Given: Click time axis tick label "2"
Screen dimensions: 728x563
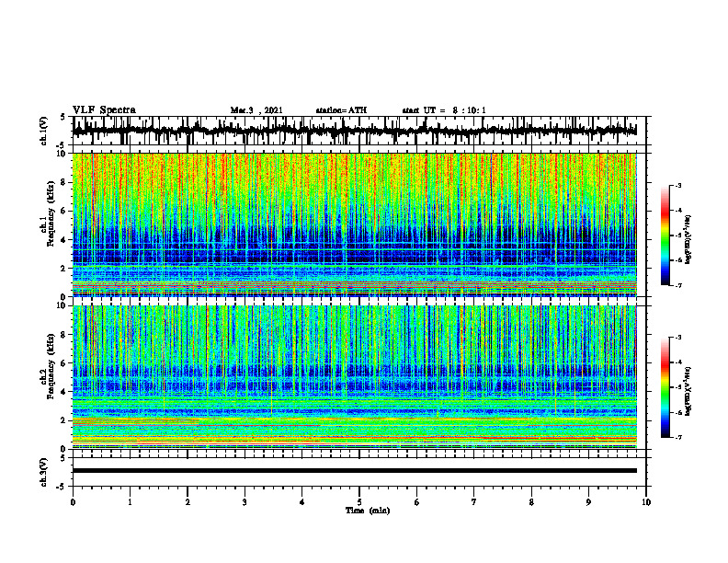Looking at the screenshot, I should (x=188, y=502).
